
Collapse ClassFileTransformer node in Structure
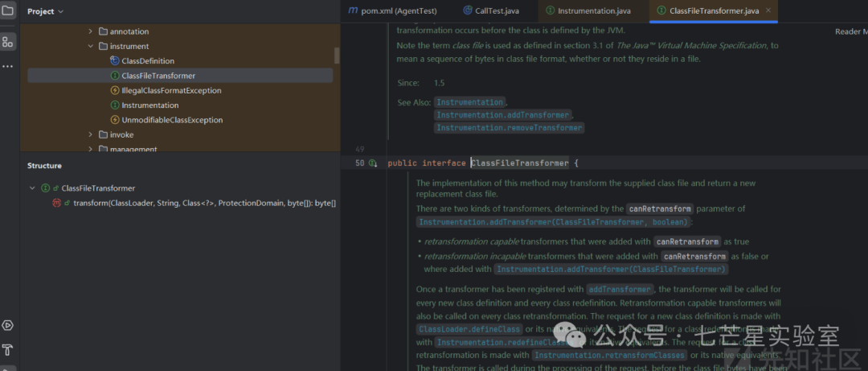click(32, 188)
